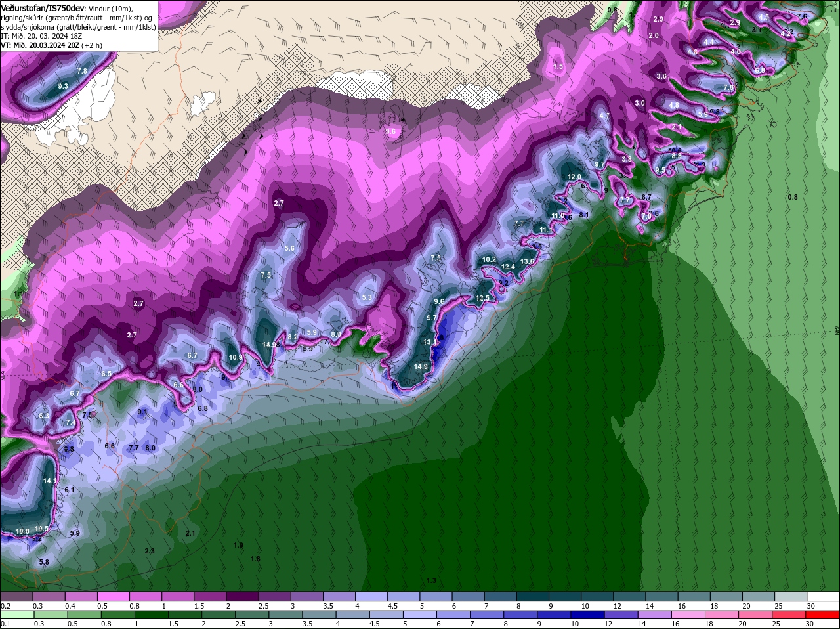Select upper legend swatch between 2 and 2.5
The image size is (840, 629).
243,596
